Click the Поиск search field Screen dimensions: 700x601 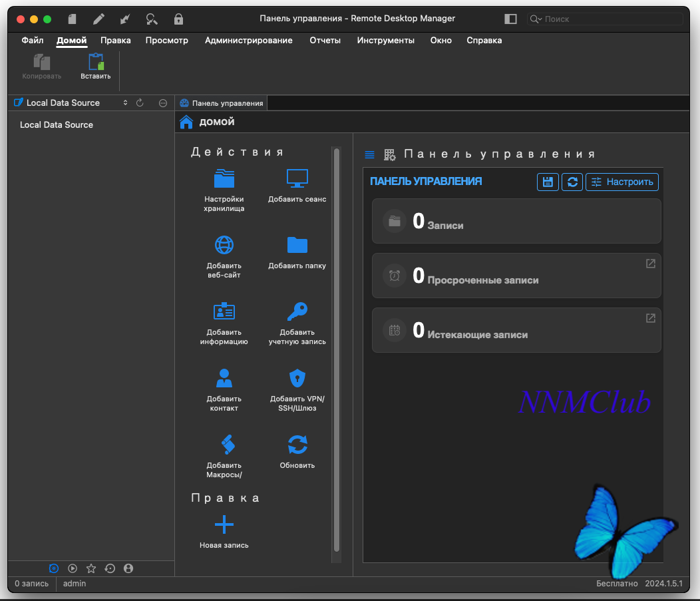click(x=606, y=19)
